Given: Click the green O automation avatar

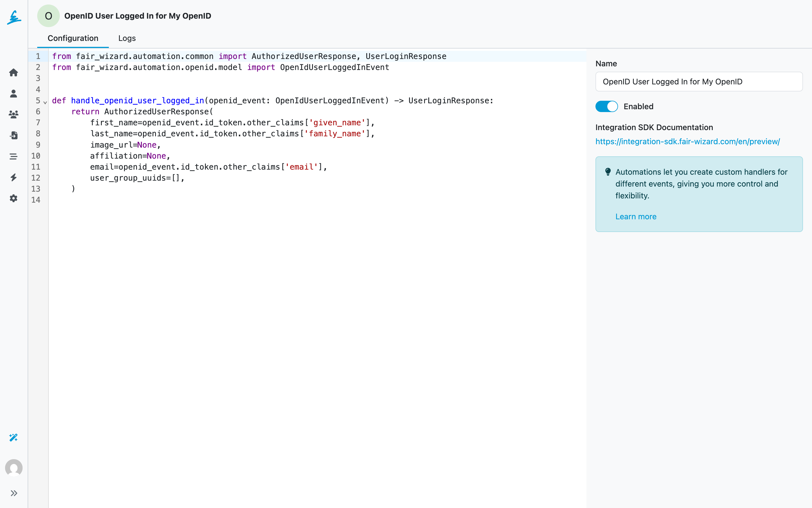Looking at the screenshot, I should coord(48,16).
